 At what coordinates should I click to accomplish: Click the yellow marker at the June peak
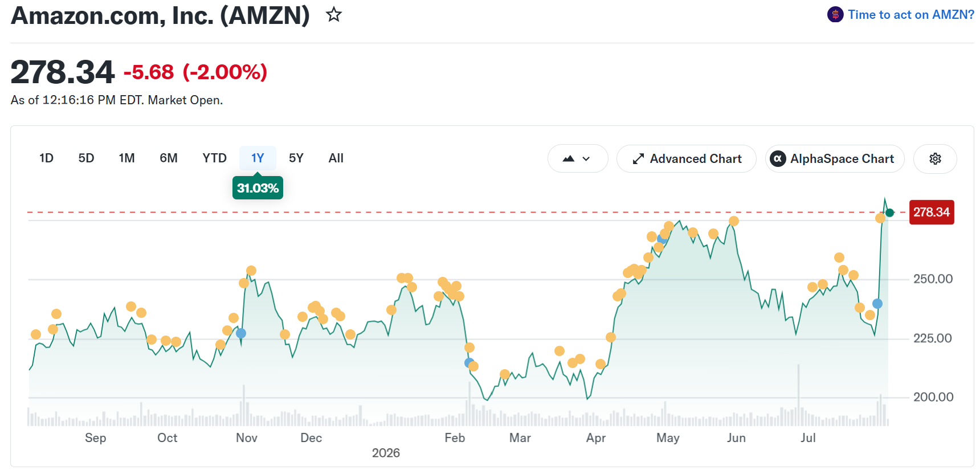coord(734,221)
